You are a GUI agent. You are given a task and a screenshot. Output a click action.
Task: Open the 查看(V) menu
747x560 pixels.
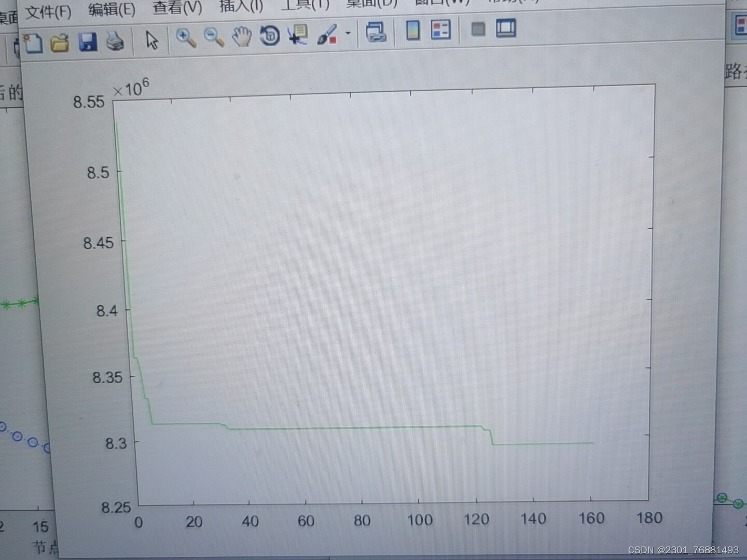(x=177, y=7)
